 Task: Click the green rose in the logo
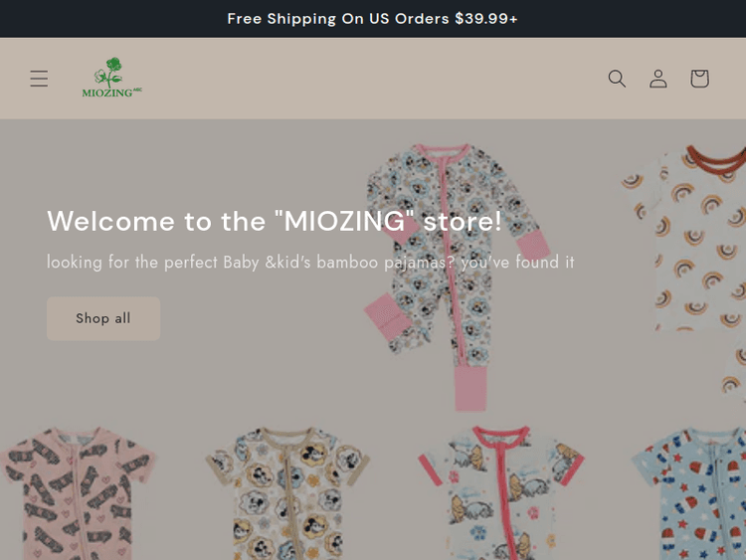(111, 72)
